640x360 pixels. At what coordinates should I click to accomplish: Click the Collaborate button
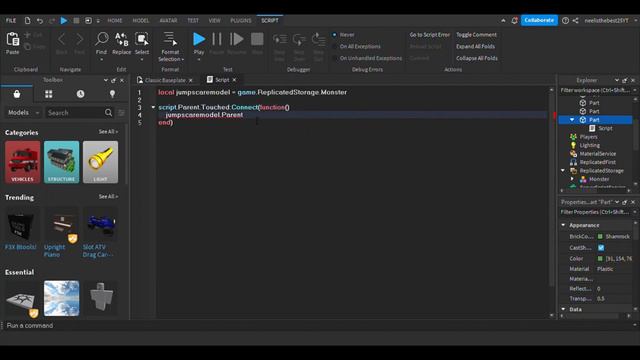click(539, 20)
